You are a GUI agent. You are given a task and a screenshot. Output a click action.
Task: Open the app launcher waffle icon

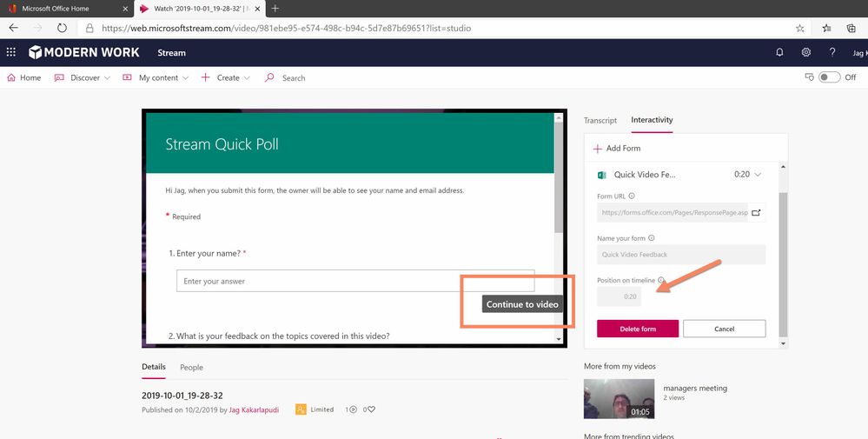(10, 52)
